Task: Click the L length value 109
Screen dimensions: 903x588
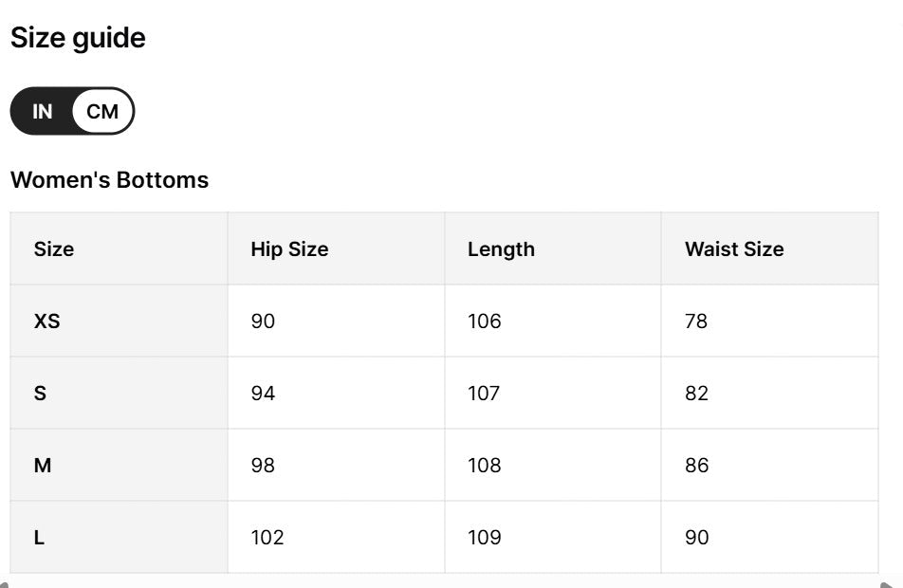Action: point(484,538)
